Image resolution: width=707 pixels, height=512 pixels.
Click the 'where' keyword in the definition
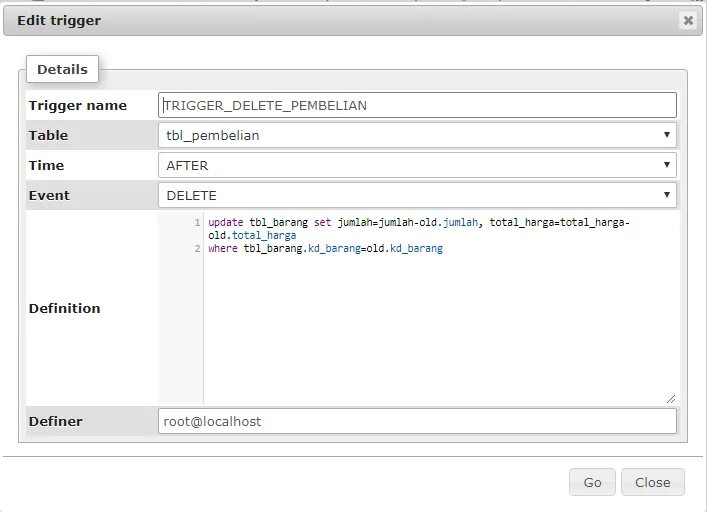click(223, 248)
